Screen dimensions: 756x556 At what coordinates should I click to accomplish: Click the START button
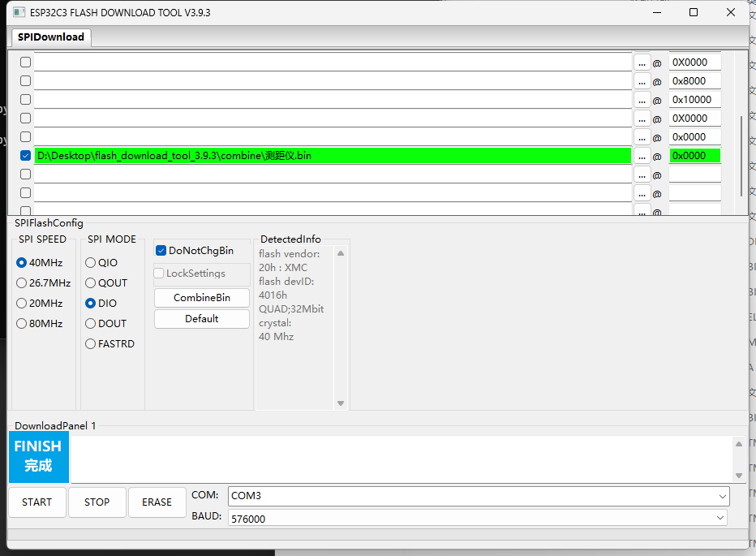pos(37,502)
